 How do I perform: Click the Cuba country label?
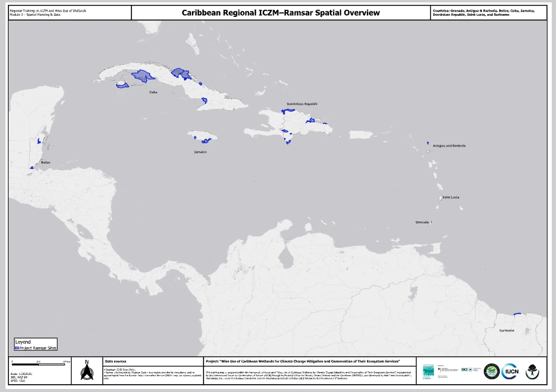[153, 92]
